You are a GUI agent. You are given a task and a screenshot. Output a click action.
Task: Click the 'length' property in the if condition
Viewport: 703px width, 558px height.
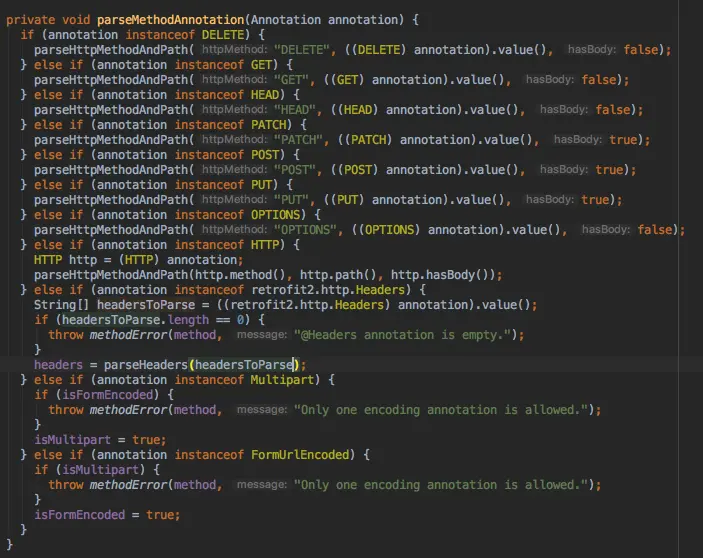tap(188, 320)
